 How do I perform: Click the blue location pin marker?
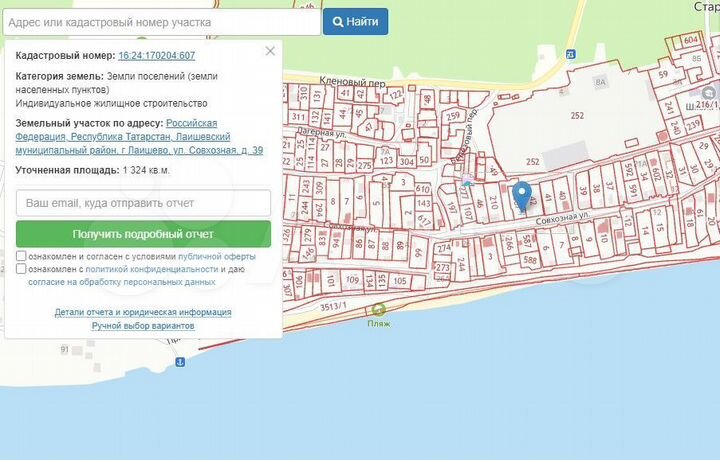(x=522, y=196)
